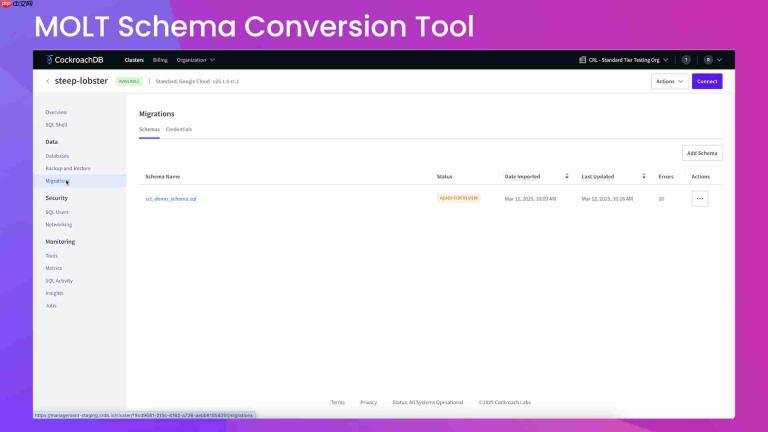
Task: Open the sct_demo_schema.sql link
Action: (170, 199)
